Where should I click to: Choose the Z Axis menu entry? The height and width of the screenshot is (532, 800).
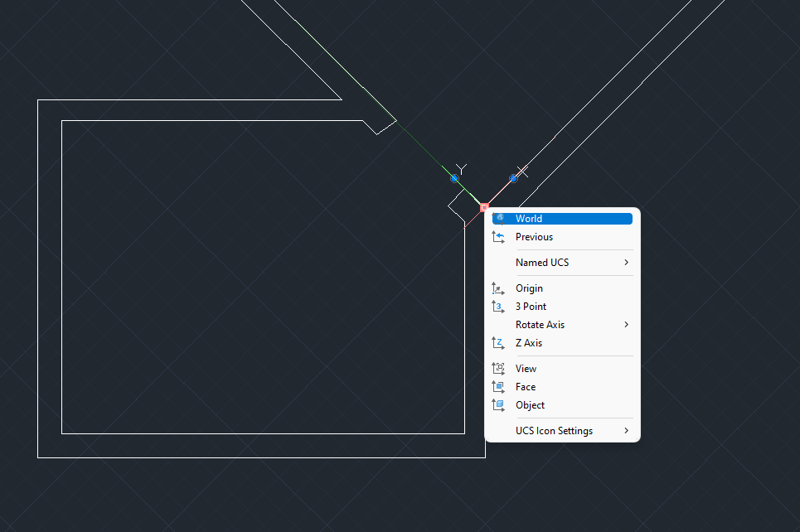pyautogui.click(x=562, y=343)
